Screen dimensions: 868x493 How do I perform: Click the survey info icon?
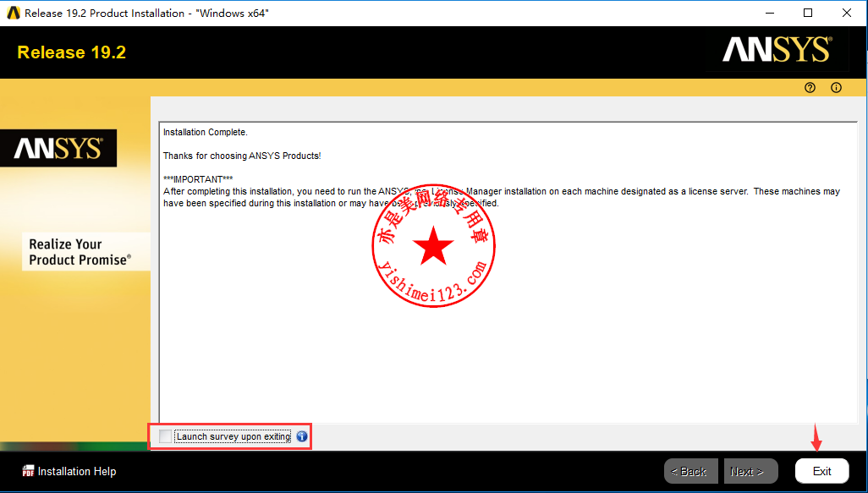302,436
